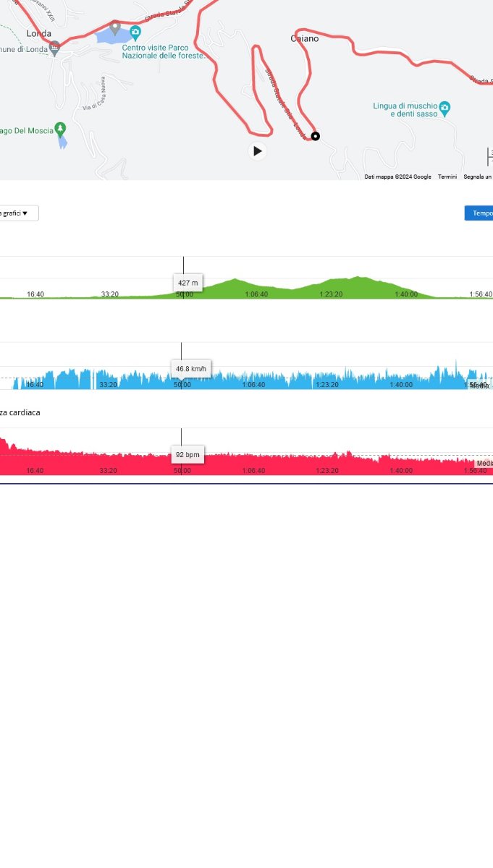Click the blue Tempo button
This screenshot has width=493, height=868.
[479, 213]
